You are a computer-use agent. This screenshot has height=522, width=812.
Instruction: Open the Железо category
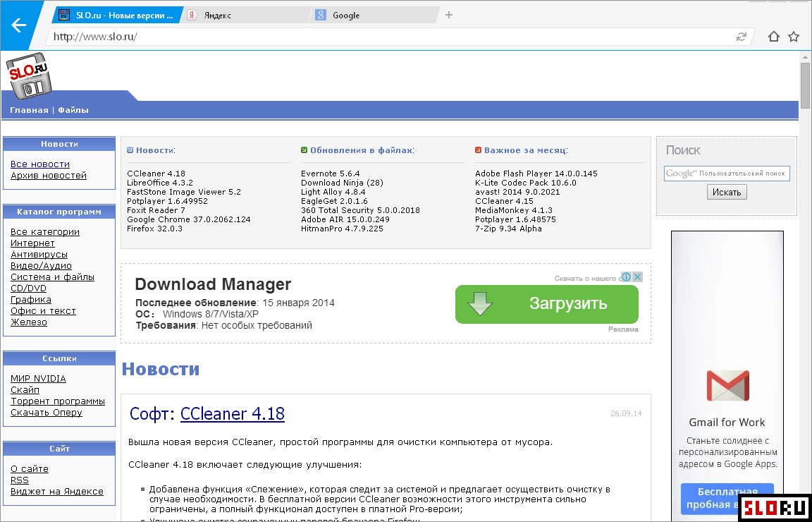(28, 322)
